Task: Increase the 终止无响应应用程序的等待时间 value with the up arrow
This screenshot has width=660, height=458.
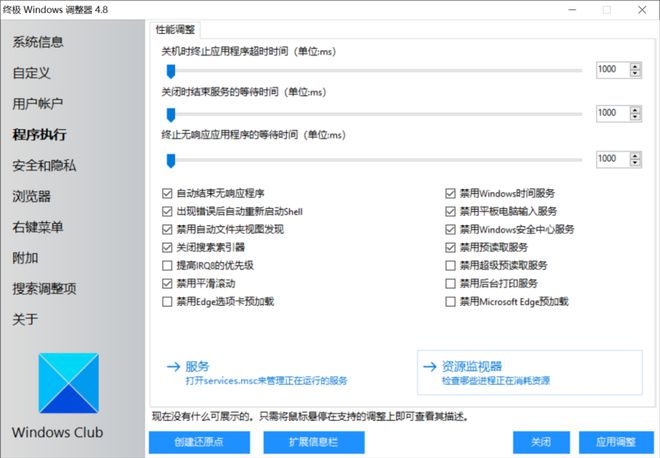Action: 635,155
